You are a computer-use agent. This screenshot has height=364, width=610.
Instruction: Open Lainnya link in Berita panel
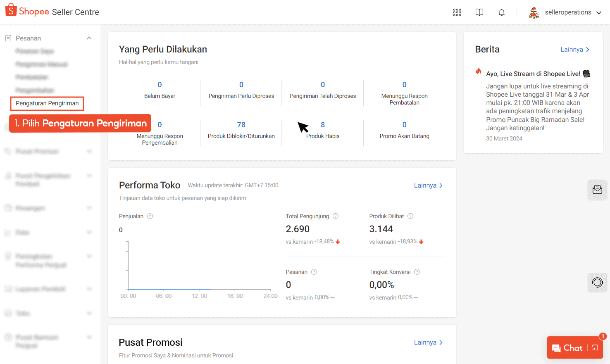[574, 50]
